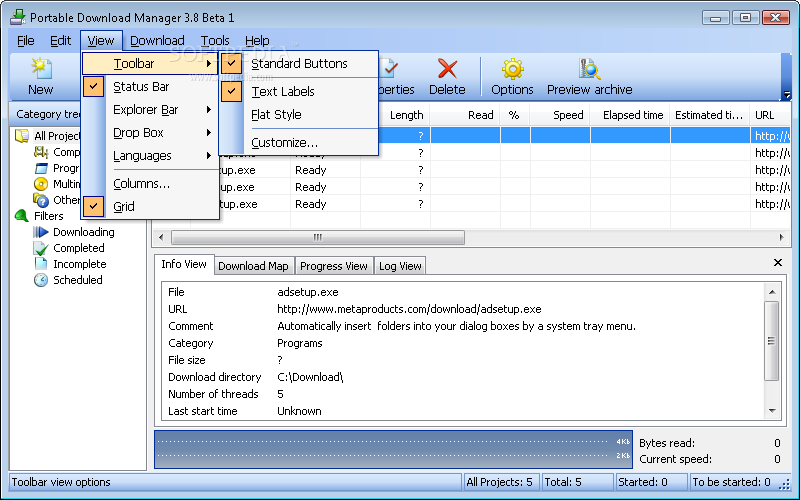Click the application icon in title bar
Viewport: 800px width, 500px height.
(18, 17)
